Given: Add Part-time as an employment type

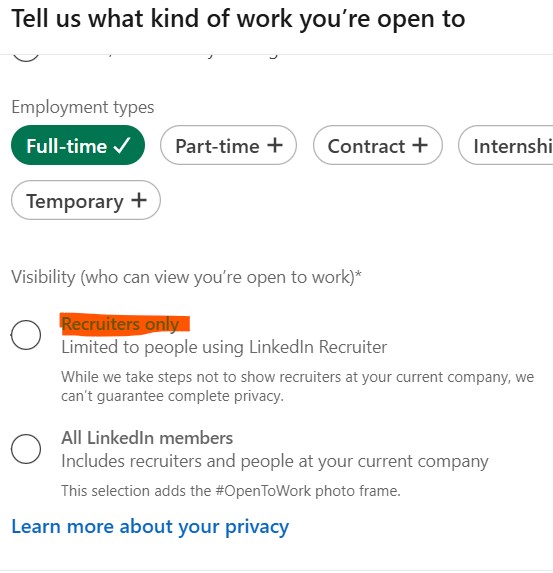Looking at the screenshot, I should coord(228,145).
